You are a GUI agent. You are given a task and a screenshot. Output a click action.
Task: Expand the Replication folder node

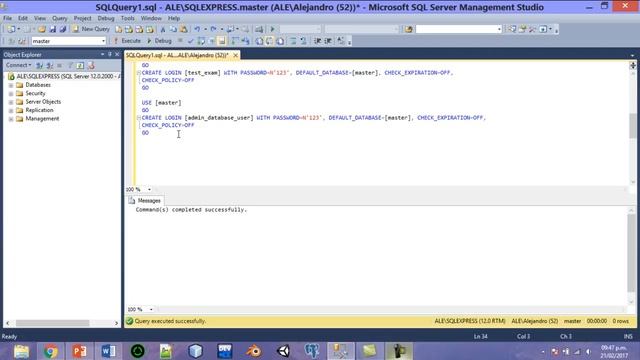tap(11, 111)
